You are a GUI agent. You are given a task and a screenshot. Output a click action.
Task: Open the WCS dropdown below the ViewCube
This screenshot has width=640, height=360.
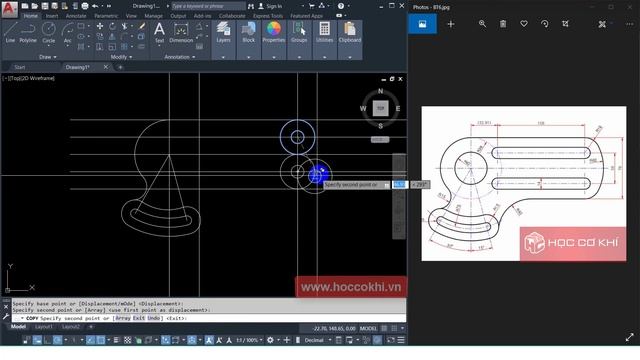coord(380,140)
